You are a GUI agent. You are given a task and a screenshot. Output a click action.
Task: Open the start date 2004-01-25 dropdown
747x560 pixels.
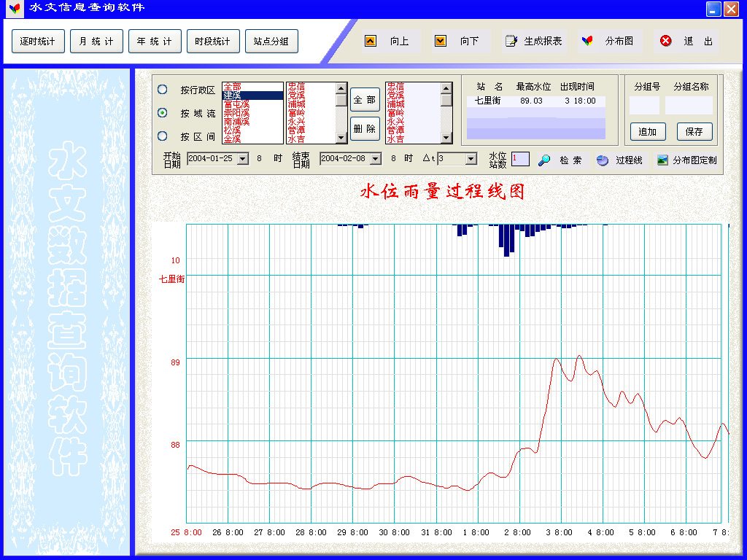[x=243, y=159]
